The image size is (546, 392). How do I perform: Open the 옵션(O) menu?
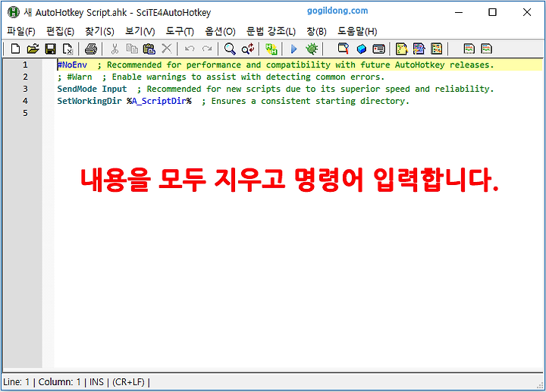(x=220, y=31)
